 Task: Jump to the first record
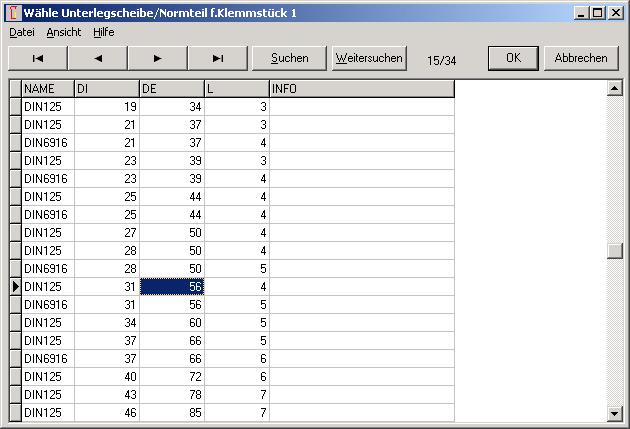pos(37,58)
